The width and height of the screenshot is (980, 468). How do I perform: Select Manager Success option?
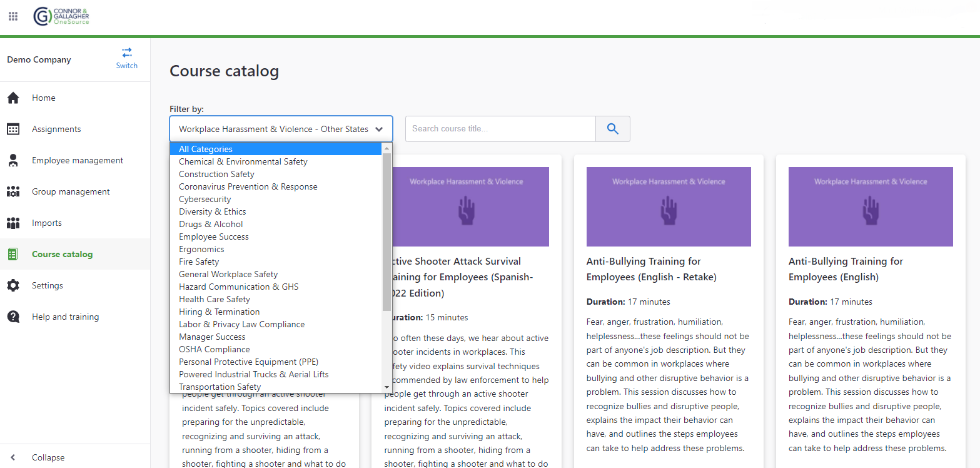coord(276,337)
